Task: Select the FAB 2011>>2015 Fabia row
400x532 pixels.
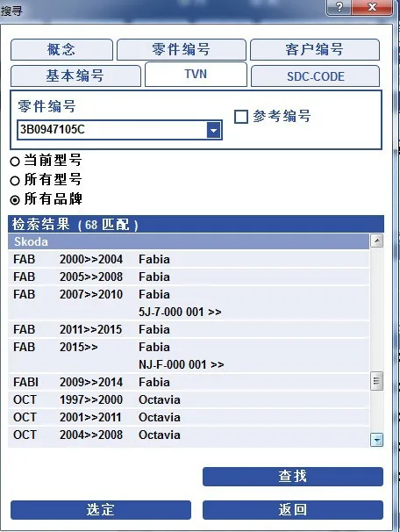Action: pyautogui.click(x=189, y=329)
